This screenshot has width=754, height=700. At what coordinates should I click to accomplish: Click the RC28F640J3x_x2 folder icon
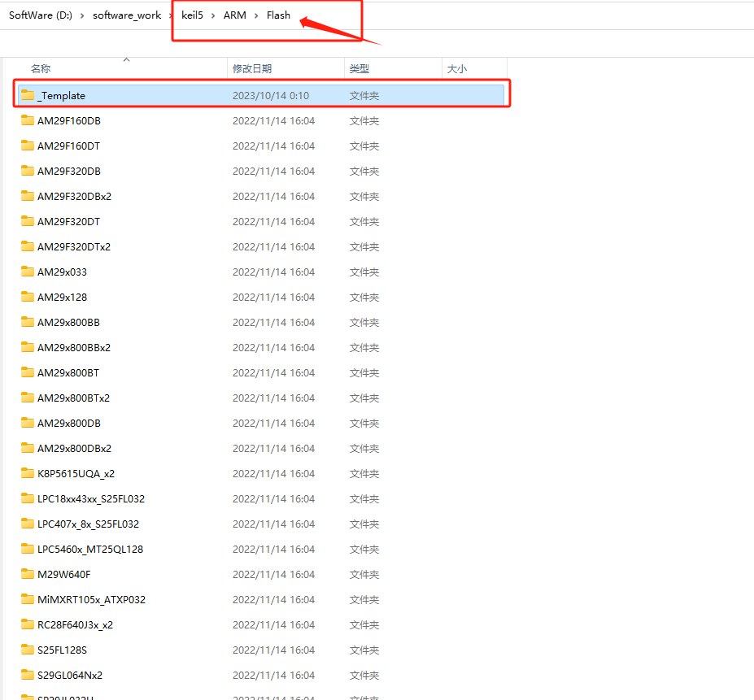[x=28, y=624]
